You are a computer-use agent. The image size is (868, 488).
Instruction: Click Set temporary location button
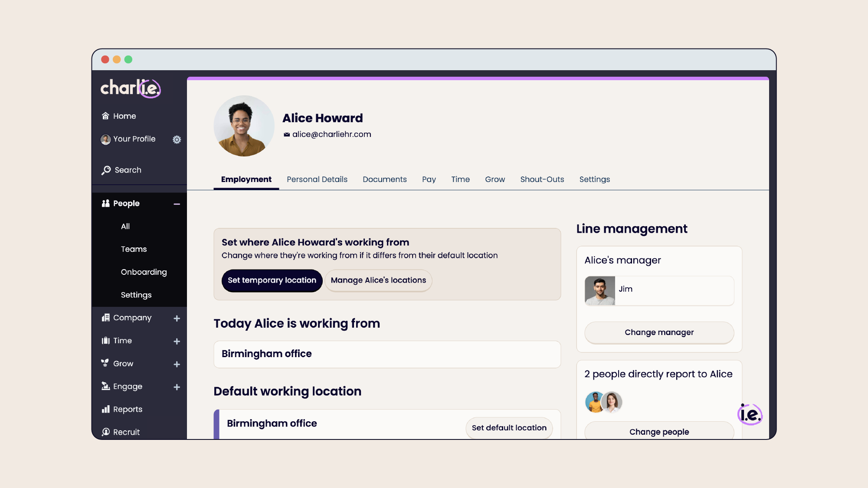click(x=272, y=280)
